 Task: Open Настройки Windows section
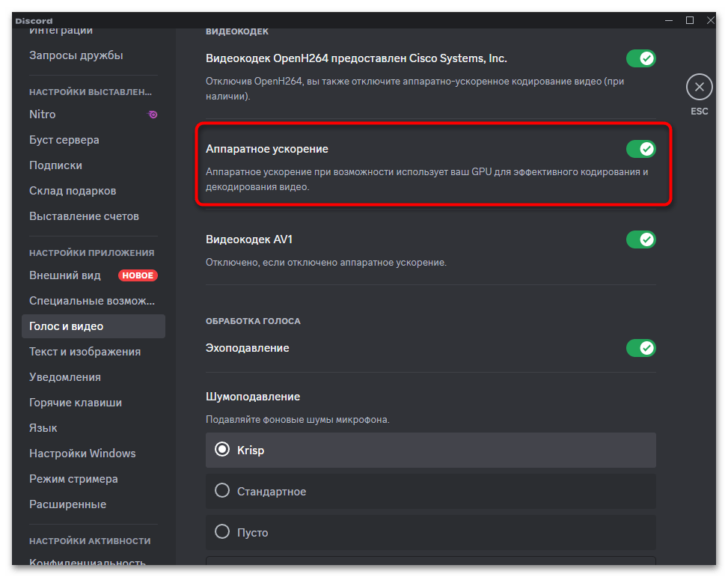tap(82, 453)
